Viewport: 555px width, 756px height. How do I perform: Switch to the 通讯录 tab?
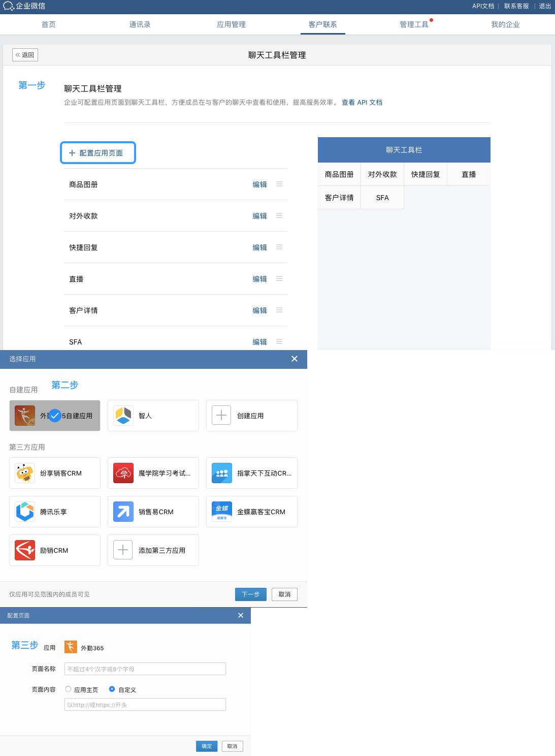[140, 24]
